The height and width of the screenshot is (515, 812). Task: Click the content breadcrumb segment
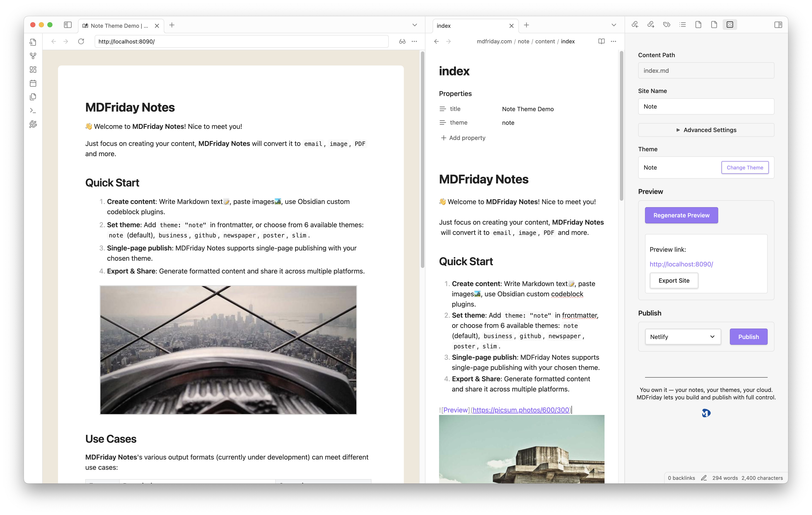545,41
